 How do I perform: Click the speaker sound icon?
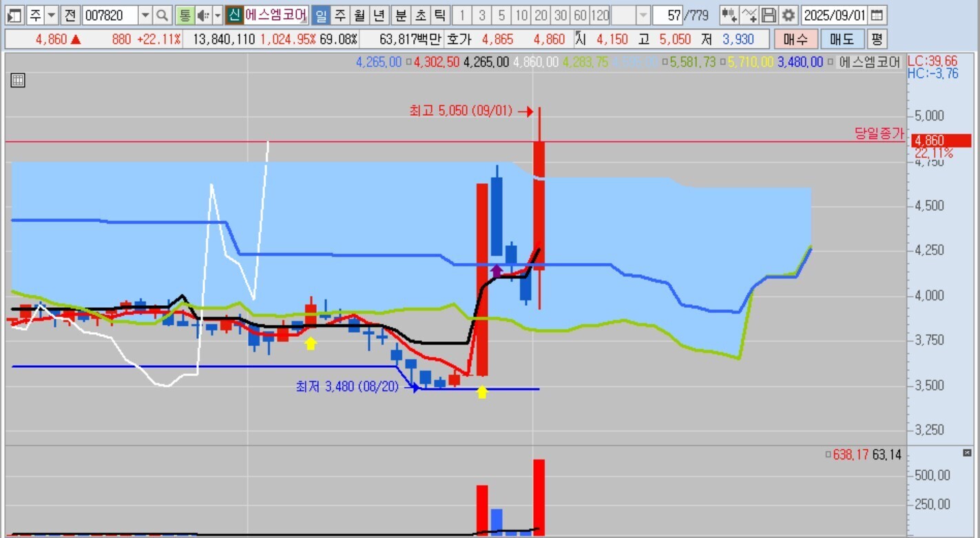(203, 15)
